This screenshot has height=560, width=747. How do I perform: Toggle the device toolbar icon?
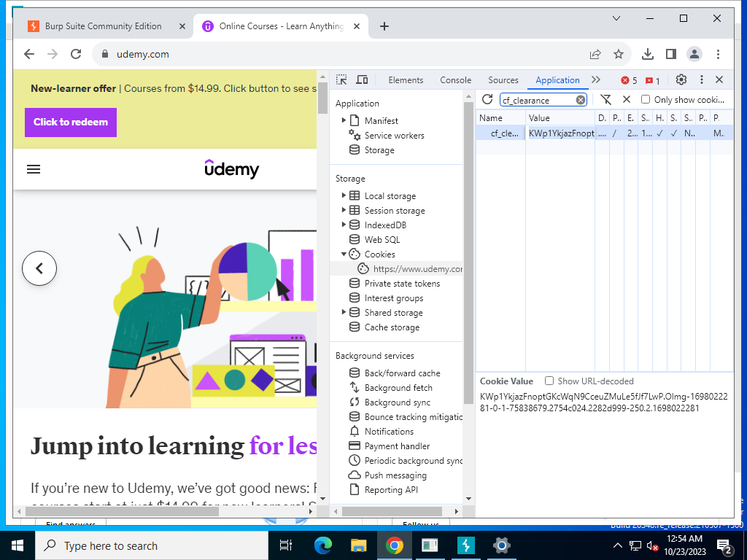point(362,80)
